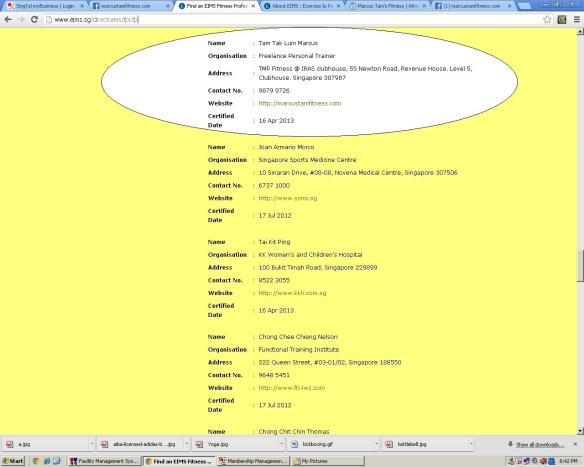This screenshot has height=467, width=584.
Task: Bookmark this page with the star icon
Action: [x=547, y=19]
